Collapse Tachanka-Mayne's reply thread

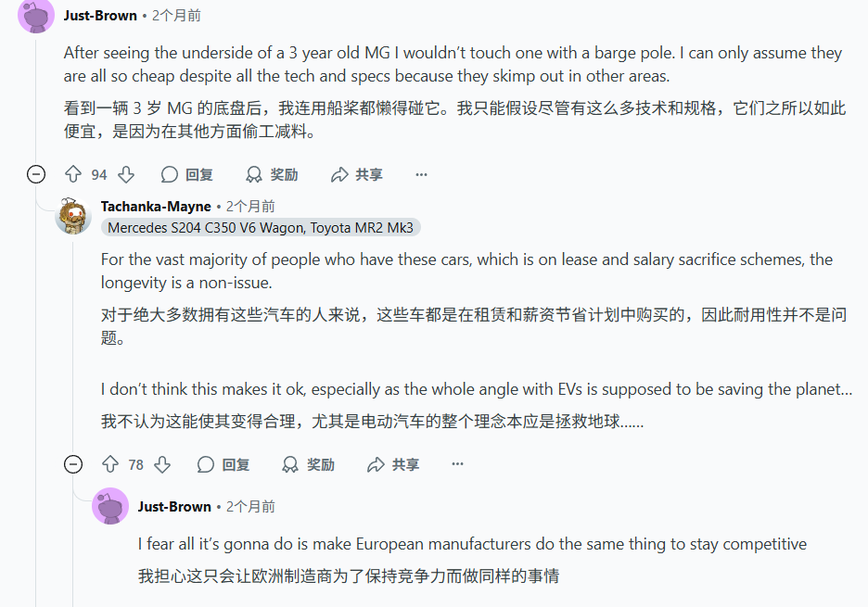[73, 464]
